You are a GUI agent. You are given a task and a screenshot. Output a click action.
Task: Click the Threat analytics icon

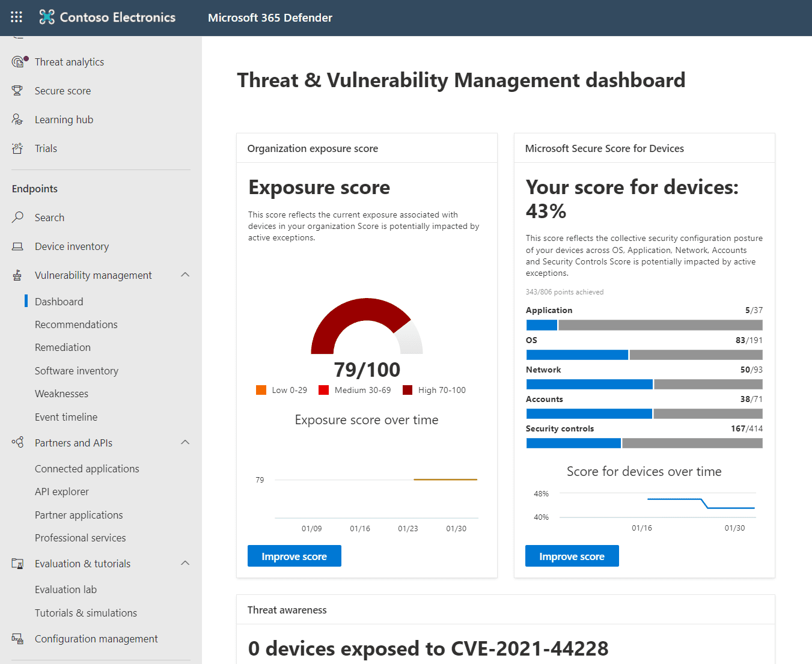(x=19, y=62)
